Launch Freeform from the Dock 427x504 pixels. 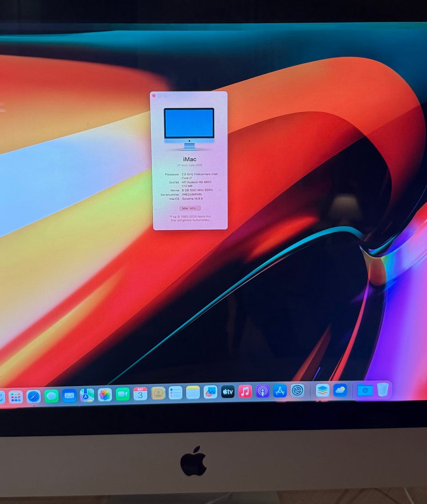(x=210, y=392)
